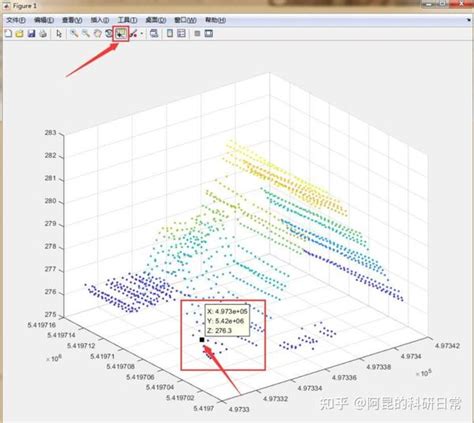
Task: Click the Open File folder icon
Action: [x=20, y=33]
